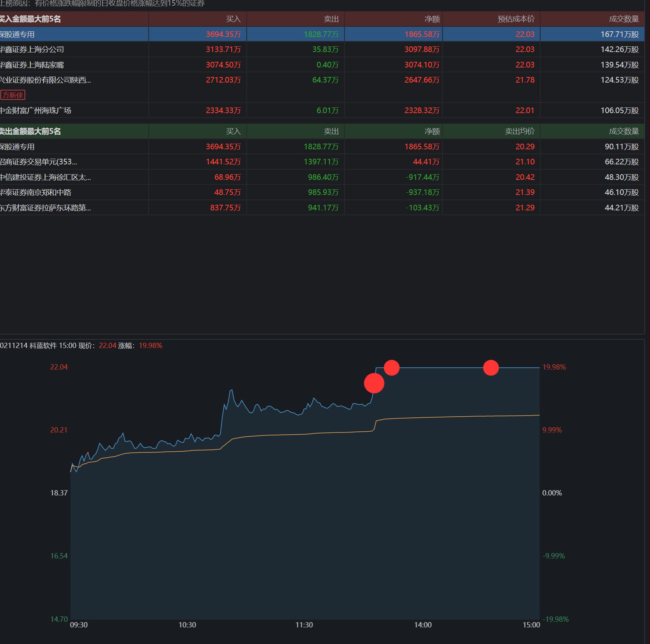Image resolution: width=650 pixels, height=644 pixels.
Task: Open 东方财富证券拉萨东环路第 seller row
Action: click(322, 208)
